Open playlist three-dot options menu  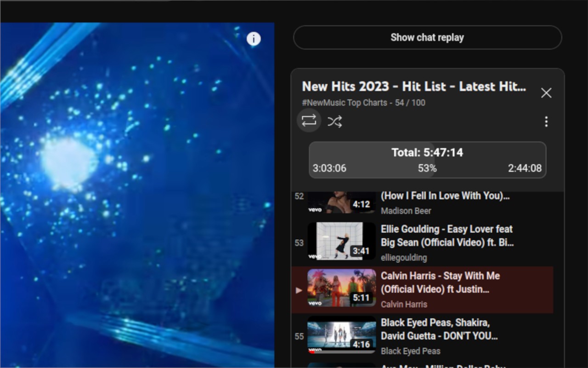(546, 121)
